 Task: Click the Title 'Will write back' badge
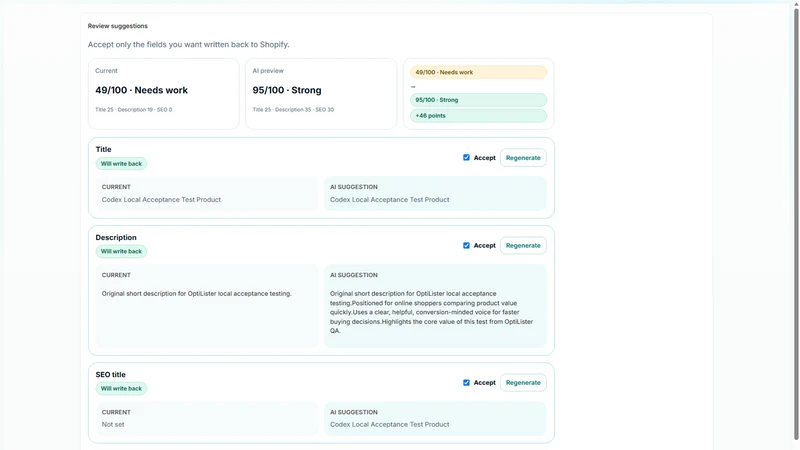coord(121,164)
